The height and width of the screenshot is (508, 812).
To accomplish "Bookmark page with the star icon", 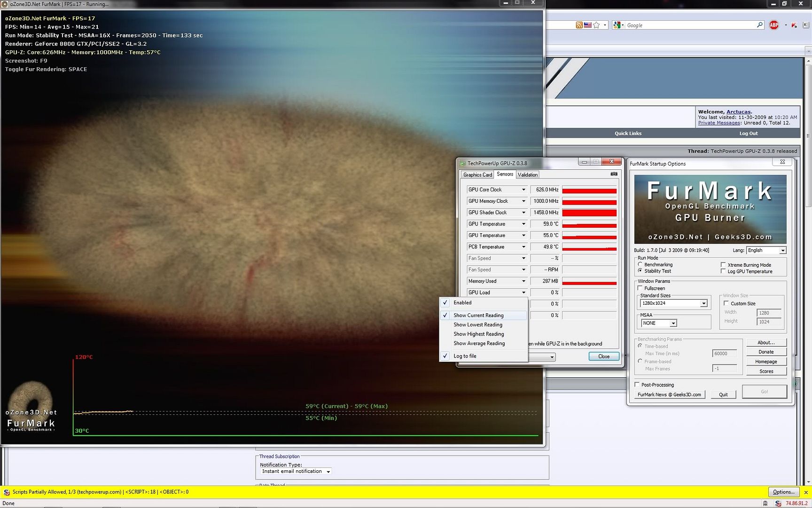I will pos(596,25).
